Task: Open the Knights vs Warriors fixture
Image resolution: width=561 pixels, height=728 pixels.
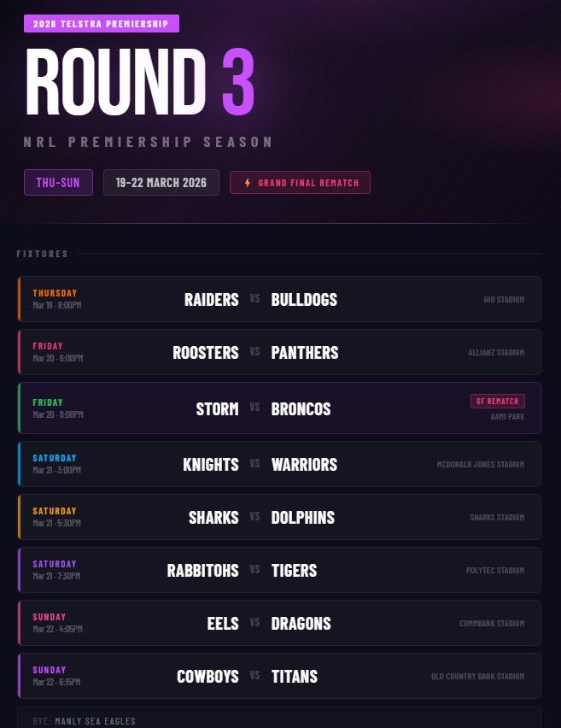Action: tap(279, 464)
